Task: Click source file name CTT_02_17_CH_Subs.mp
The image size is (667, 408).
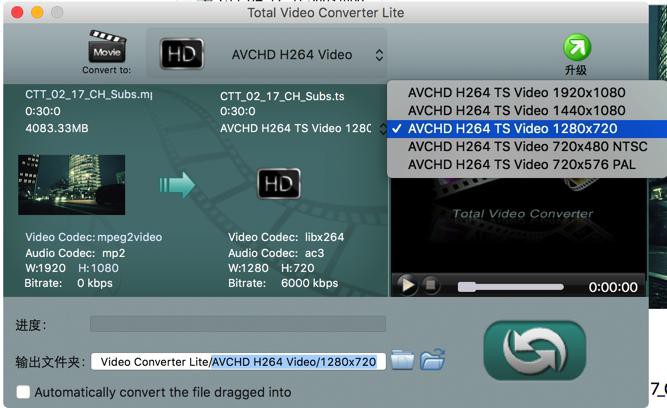Action: 88,94
